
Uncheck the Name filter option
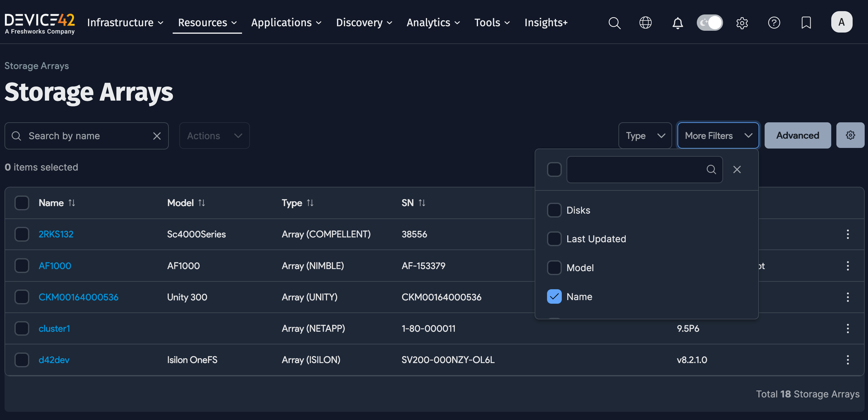click(554, 297)
